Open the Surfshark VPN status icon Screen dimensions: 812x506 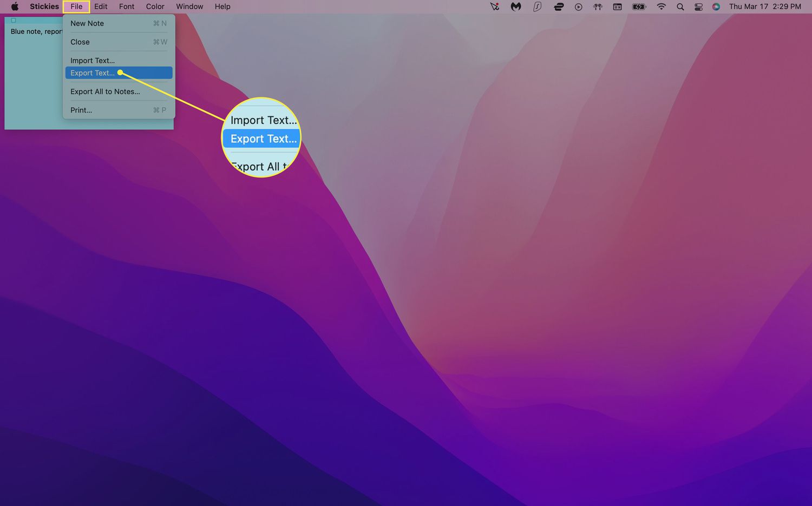[537, 6]
